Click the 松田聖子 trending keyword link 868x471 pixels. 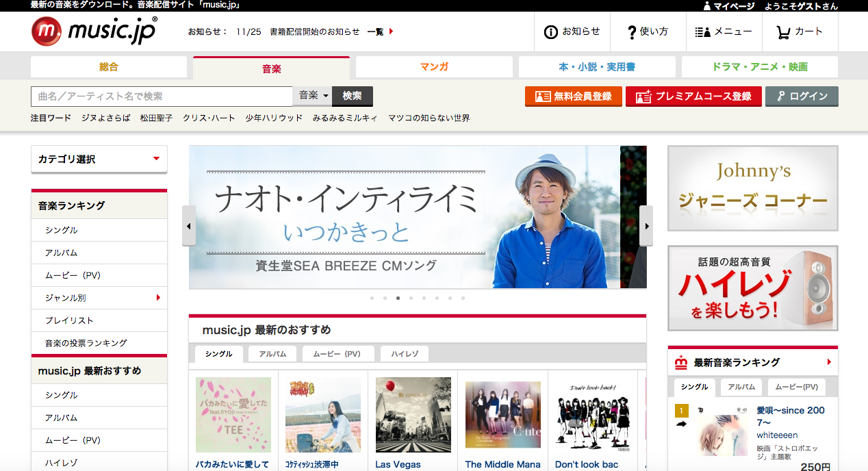click(156, 118)
